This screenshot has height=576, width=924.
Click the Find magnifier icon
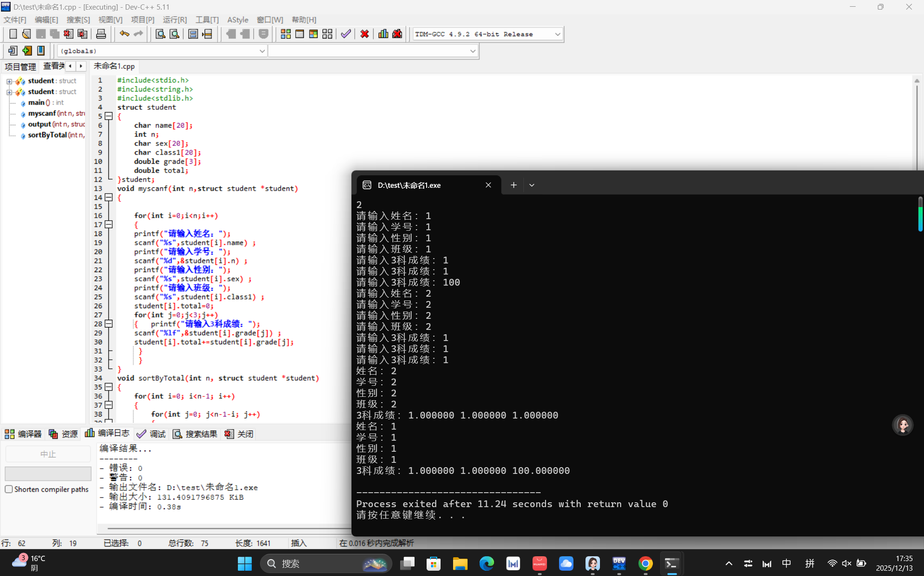(160, 34)
